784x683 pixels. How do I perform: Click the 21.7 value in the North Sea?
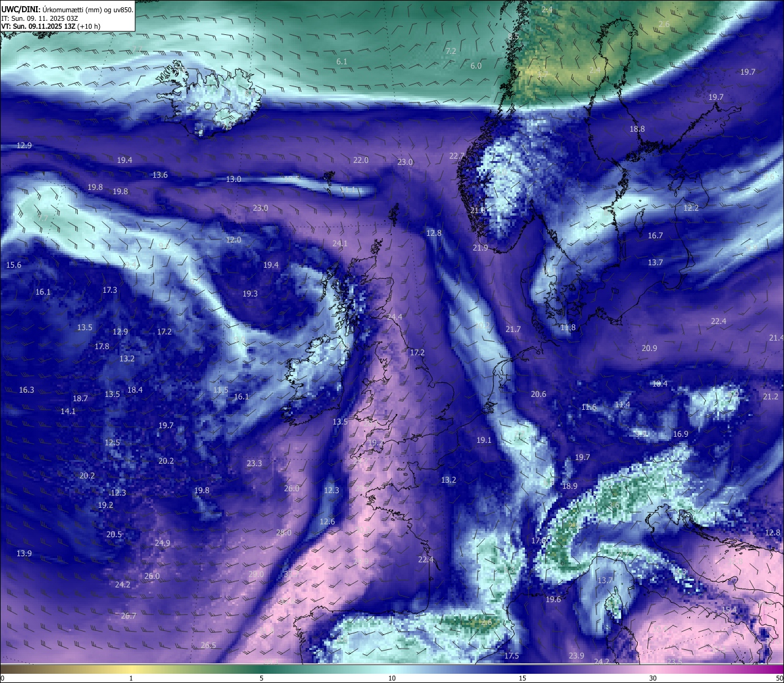tap(513, 330)
